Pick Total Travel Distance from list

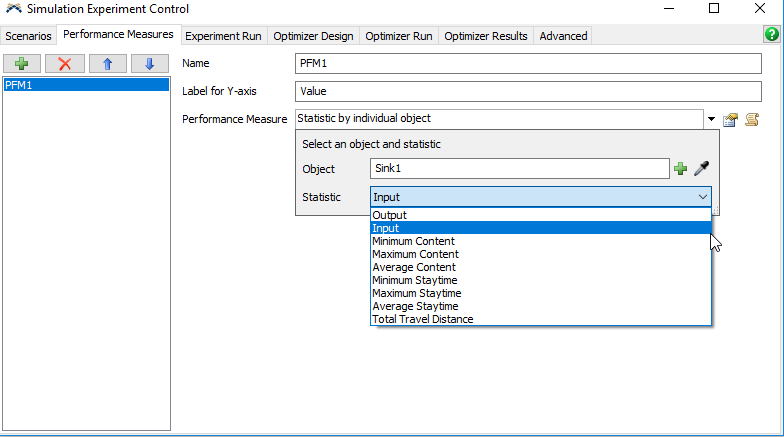[422, 319]
